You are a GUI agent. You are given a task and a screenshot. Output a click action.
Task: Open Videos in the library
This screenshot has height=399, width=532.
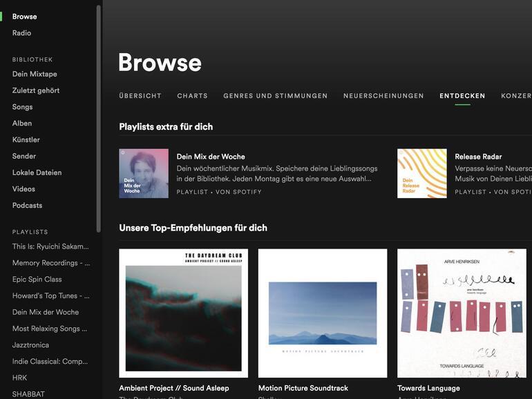pos(23,189)
